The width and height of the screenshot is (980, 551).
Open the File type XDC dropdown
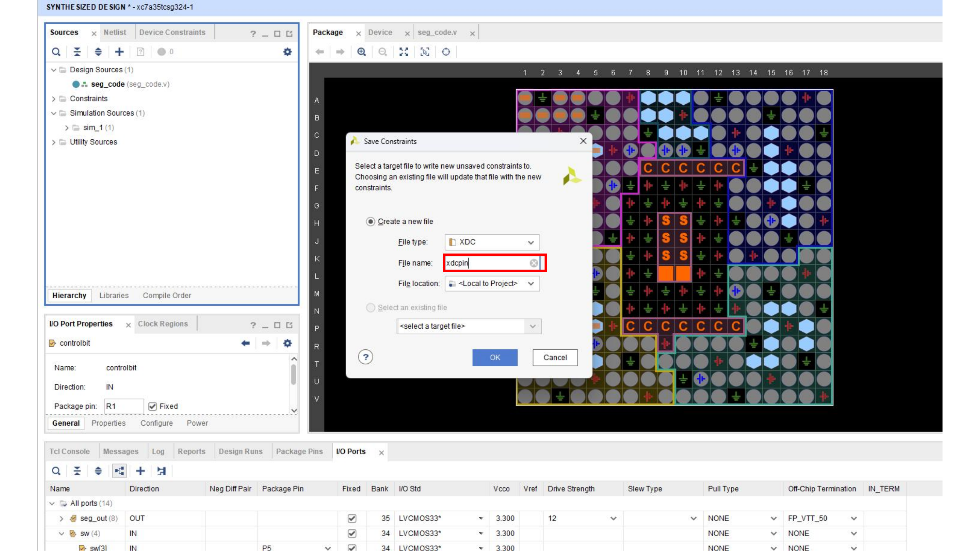pyautogui.click(x=492, y=242)
